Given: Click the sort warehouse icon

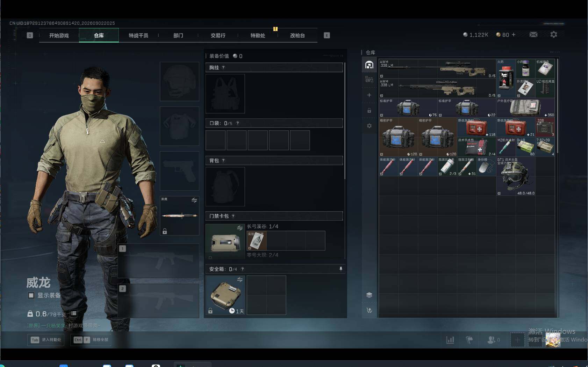Looking at the screenshot, I should pyautogui.click(x=369, y=310).
